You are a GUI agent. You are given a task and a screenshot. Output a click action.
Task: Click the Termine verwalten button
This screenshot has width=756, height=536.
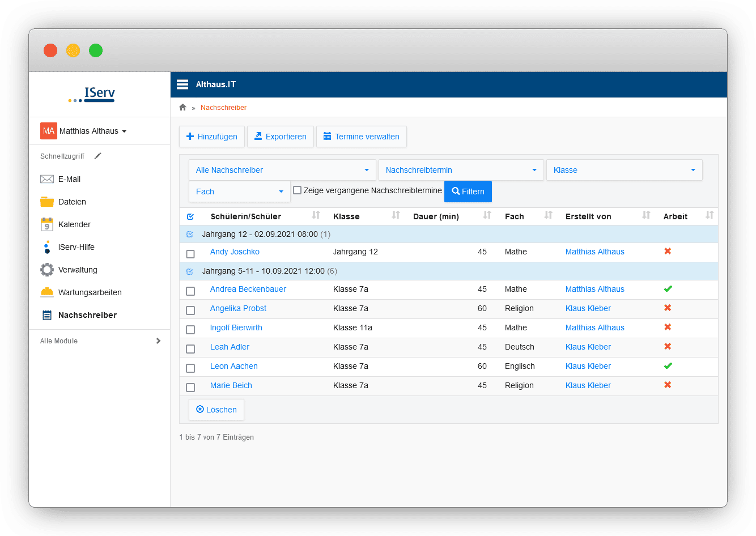[x=361, y=137]
